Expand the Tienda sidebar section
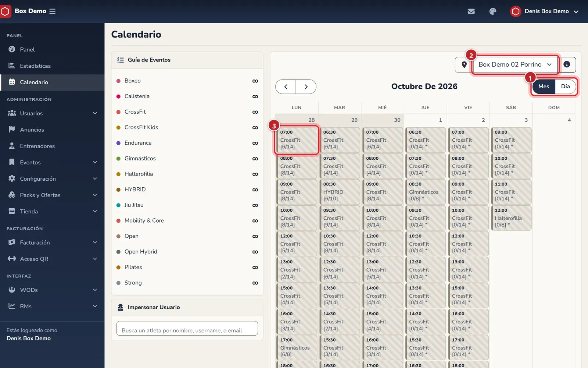The height and width of the screenshot is (368, 588). point(52,212)
